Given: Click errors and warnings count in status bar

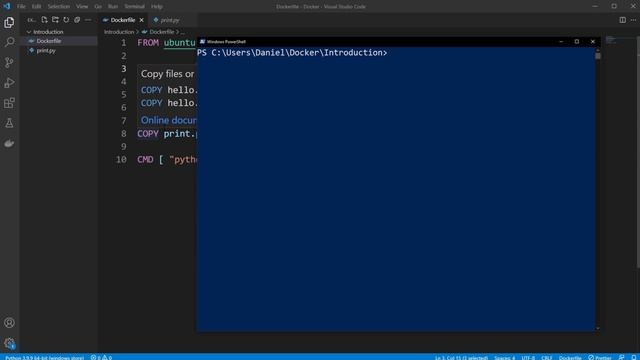Looking at the screenshot, I should tap(101, 357).
